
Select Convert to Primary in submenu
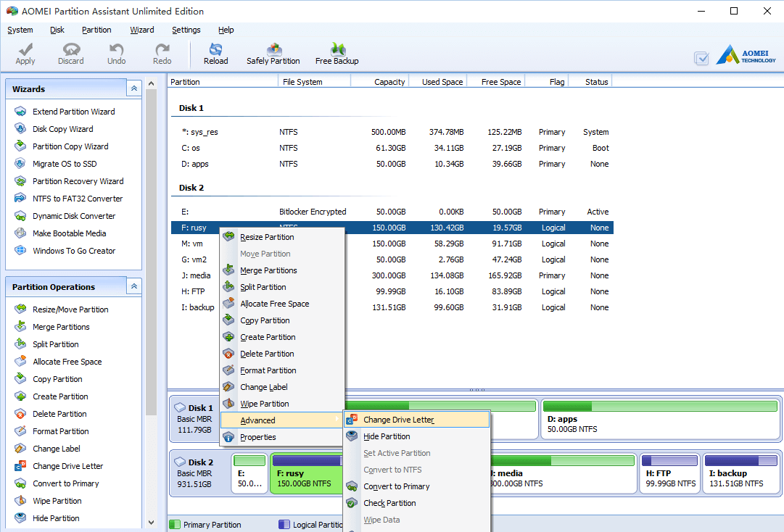coord(416,486)
